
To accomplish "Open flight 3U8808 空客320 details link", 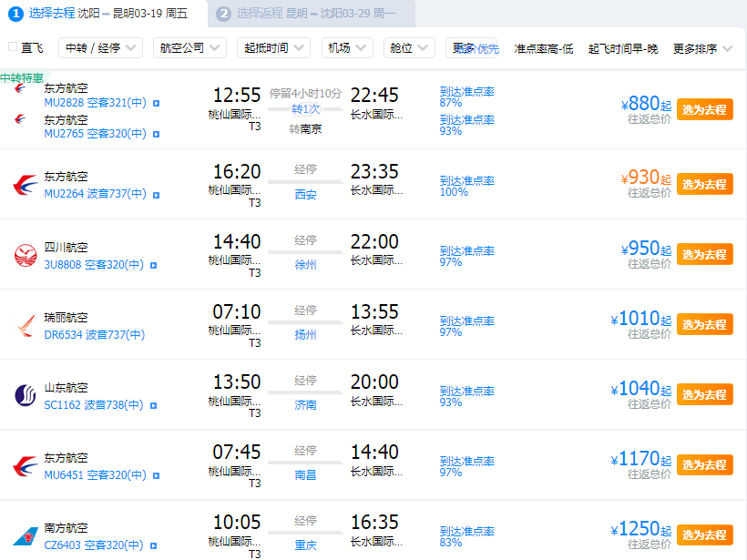I will pyautogui.click(x=94, y=265).
